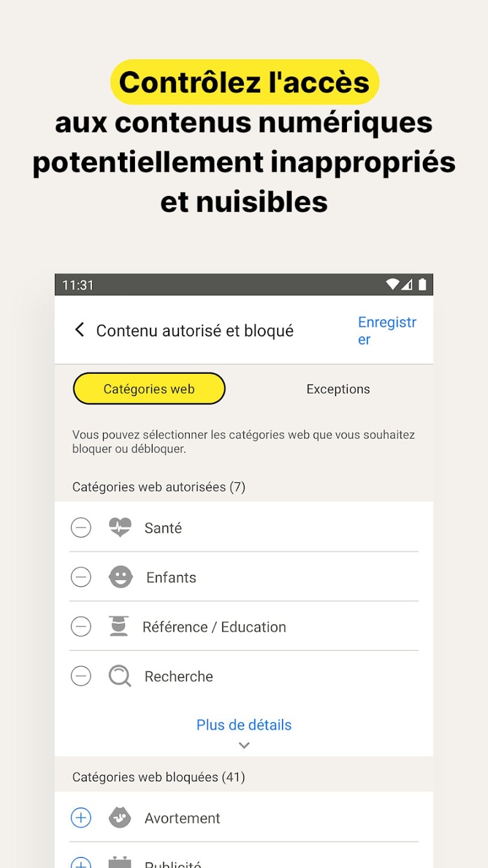This screenshot has width=488, height=868.
Task: Click the Recherche magnifying glass icon
Action: (120, 676)
